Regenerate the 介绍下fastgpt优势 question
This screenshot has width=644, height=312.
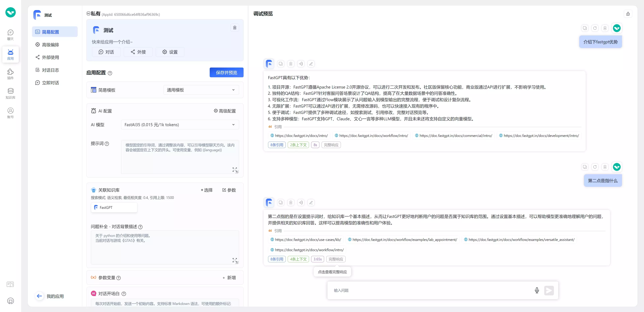(595, 28)
